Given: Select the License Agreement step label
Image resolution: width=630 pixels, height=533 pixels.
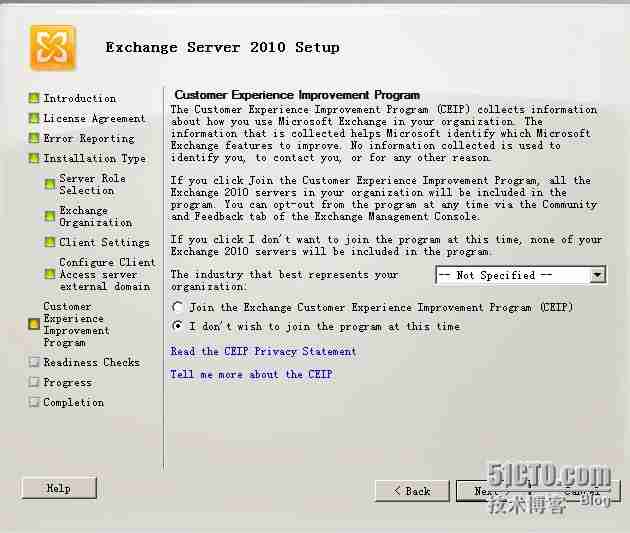Looking at the screenshot, I should click(94, 118).
